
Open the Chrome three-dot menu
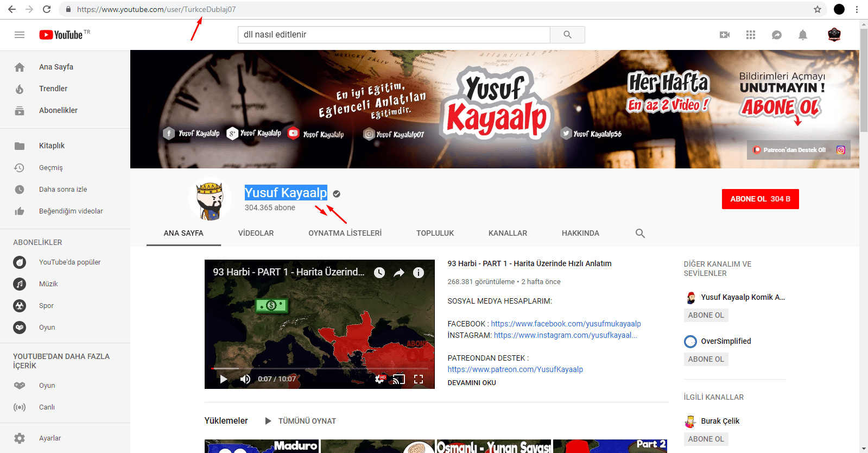857,9
